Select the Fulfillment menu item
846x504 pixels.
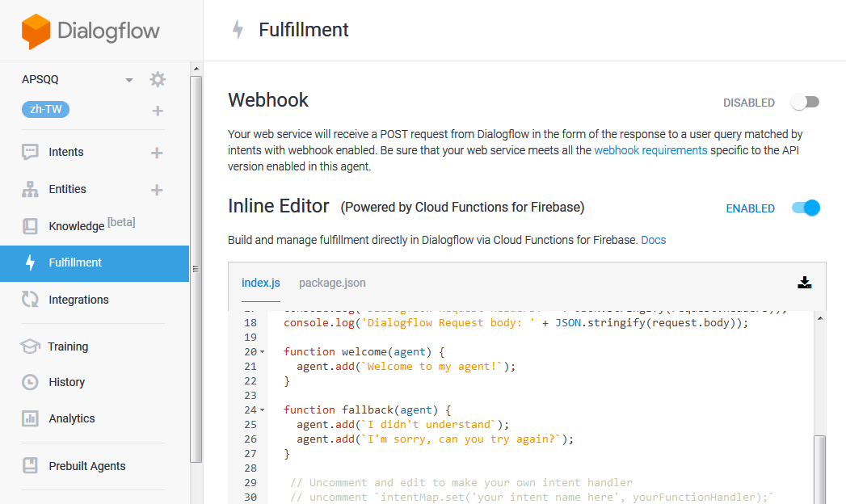pyautogui.click(x=95, y=263)
